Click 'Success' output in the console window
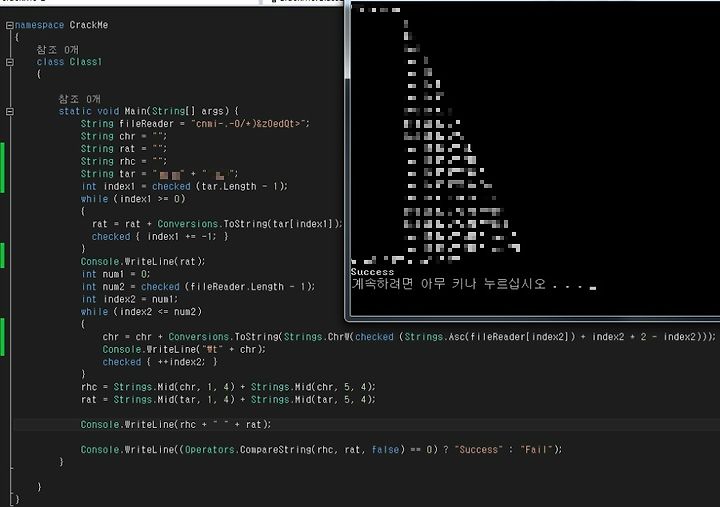 (x=372, y=272)
